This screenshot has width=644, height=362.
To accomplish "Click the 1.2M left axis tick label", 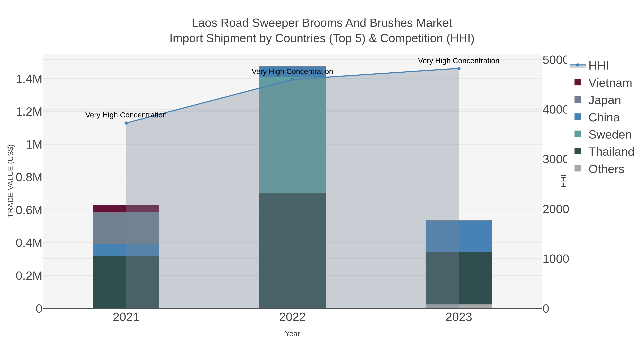I will pos(29,112).
